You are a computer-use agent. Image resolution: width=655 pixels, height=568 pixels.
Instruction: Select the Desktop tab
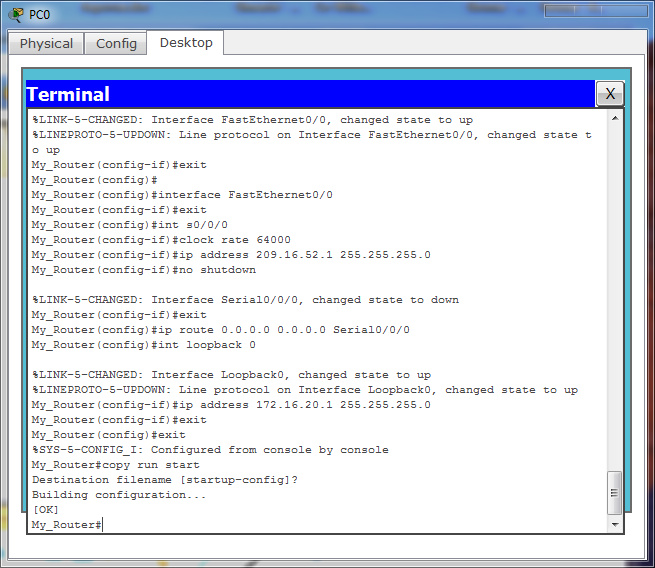pyautogui.click(x=186, y=43)
